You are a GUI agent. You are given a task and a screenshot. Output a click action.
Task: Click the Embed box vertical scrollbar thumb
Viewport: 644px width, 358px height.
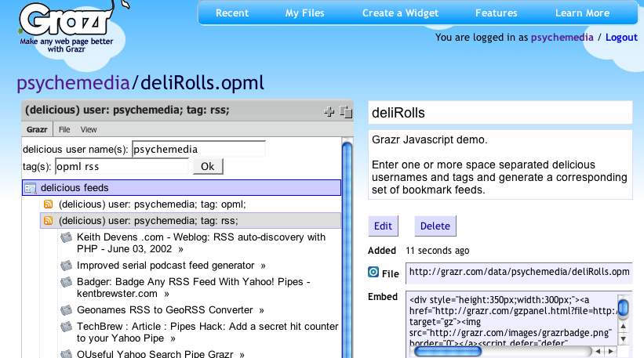(x=623, y=309)
